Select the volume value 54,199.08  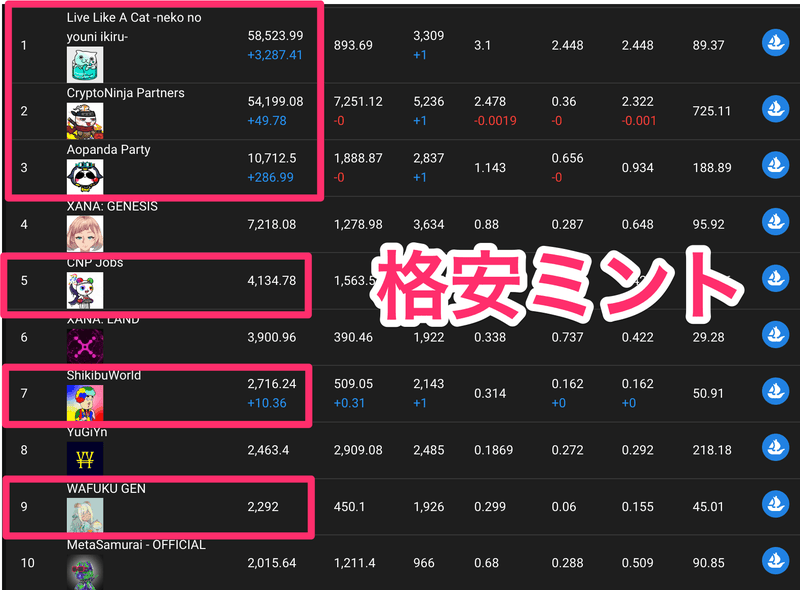tap(276, 102)
